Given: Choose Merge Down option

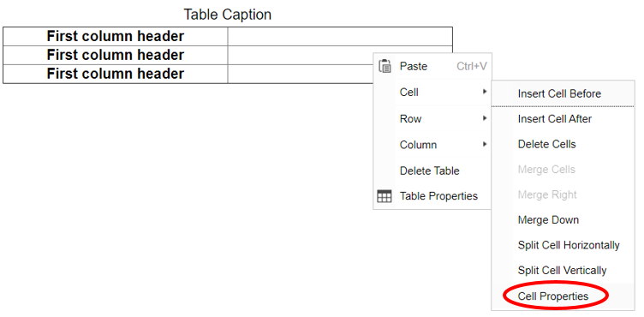Looking at the screenshot, I should (548, 220).
